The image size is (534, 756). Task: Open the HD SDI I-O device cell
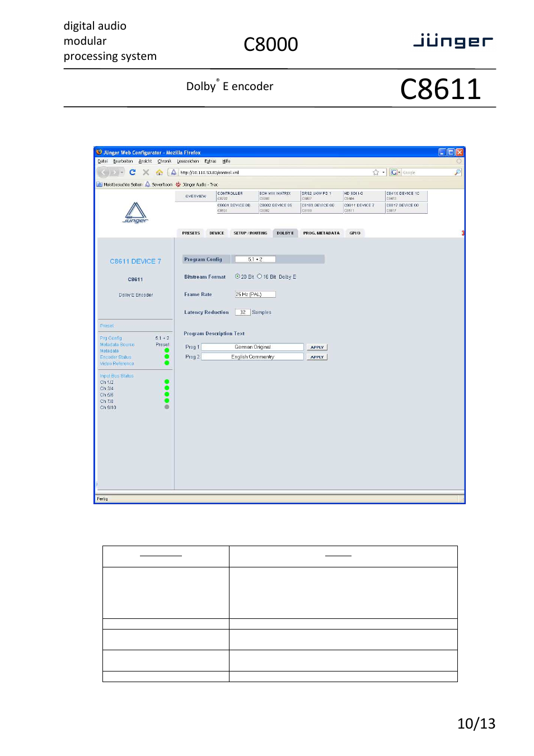pos(364,196)
